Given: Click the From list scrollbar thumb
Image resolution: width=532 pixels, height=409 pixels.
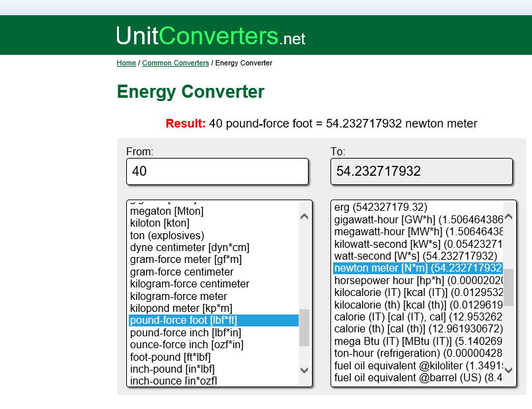Looking at the screenshot, I should [304, 327].
